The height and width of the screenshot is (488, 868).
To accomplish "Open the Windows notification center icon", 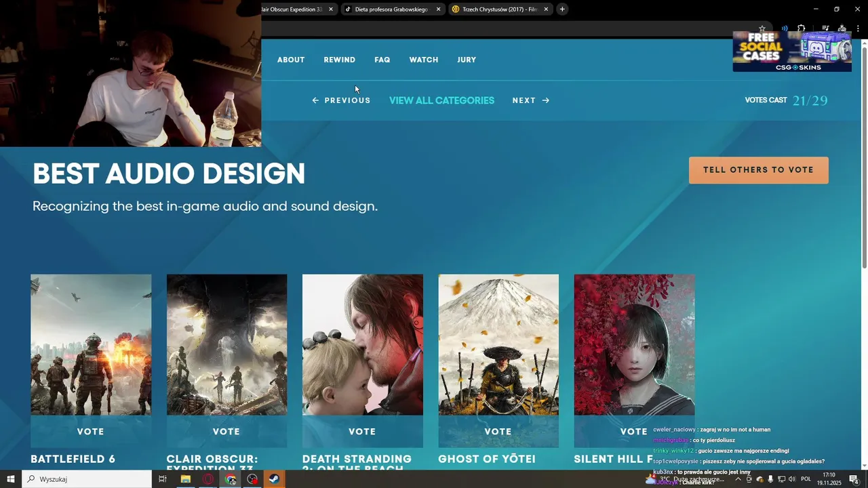I will (854, 479).
